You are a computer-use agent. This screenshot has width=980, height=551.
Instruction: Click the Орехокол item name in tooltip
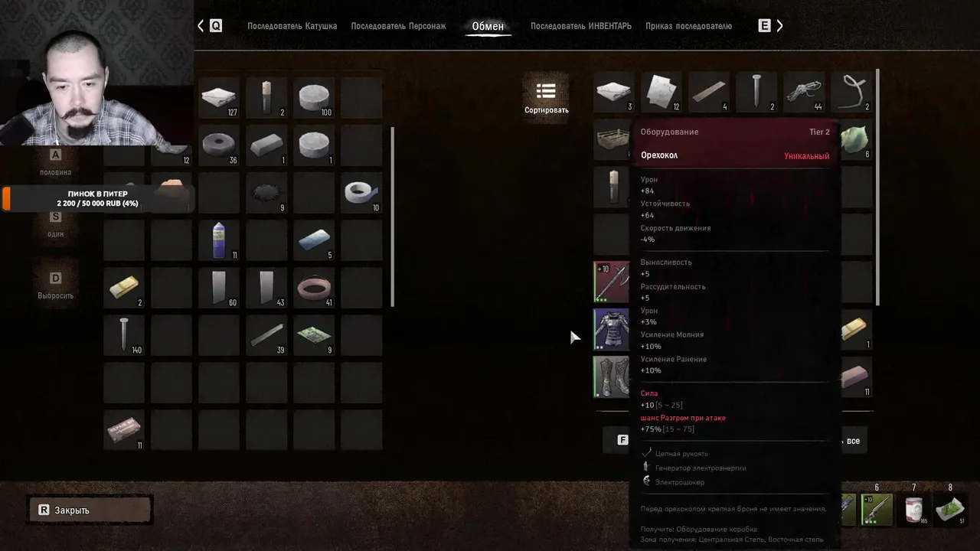pyautogui.click(x=659, y=155)
